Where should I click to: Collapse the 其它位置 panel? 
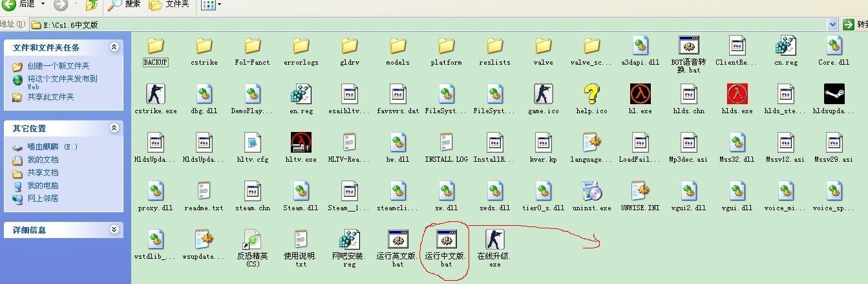click(114, 128)
